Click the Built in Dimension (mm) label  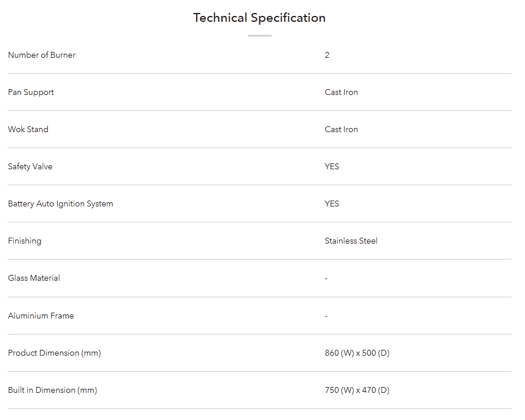click(53, 390)
